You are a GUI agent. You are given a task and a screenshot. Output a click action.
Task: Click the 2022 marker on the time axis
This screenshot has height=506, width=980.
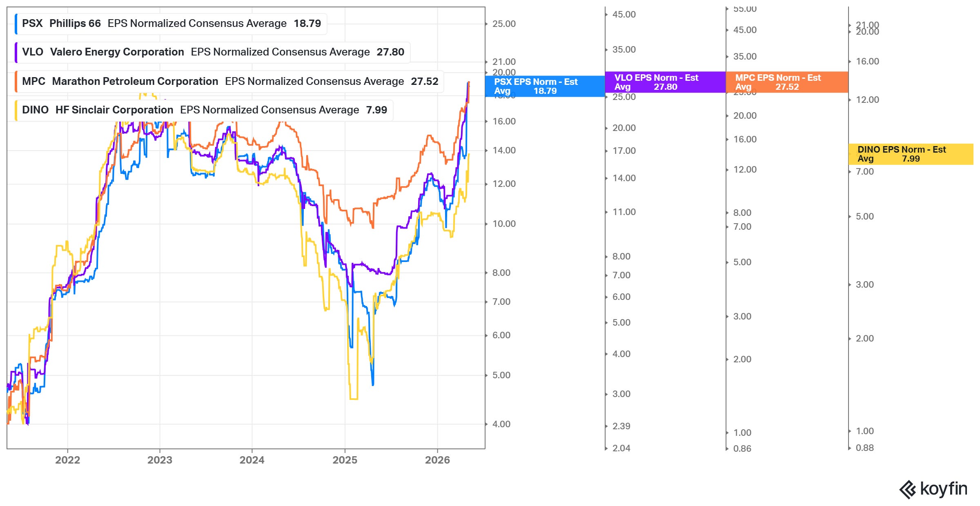pos(68,460)
